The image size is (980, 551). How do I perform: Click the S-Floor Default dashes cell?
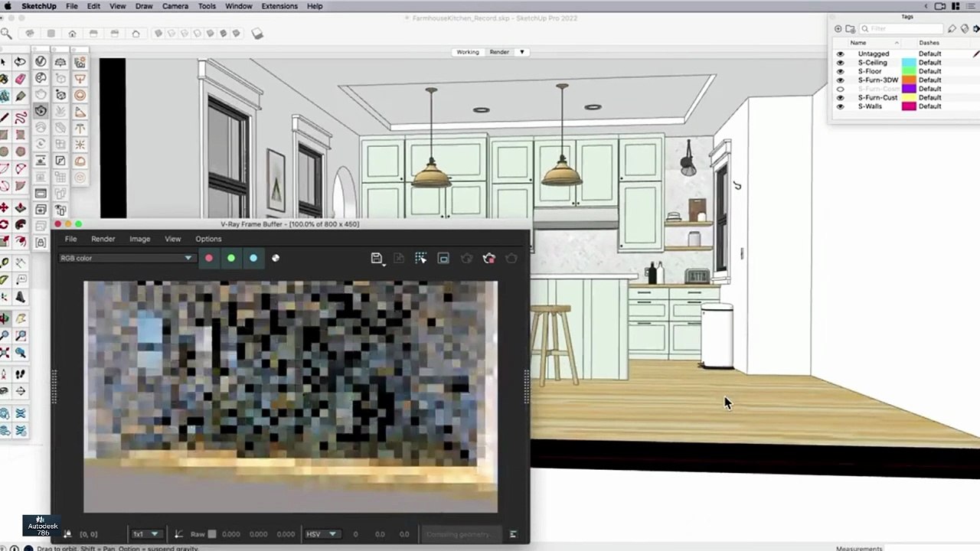tap(929, 71)
